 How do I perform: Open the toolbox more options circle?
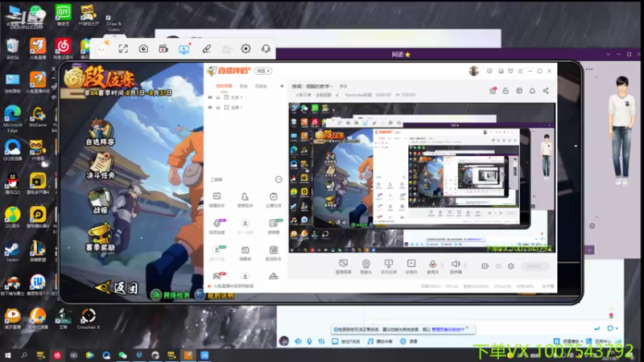(279, 179)
